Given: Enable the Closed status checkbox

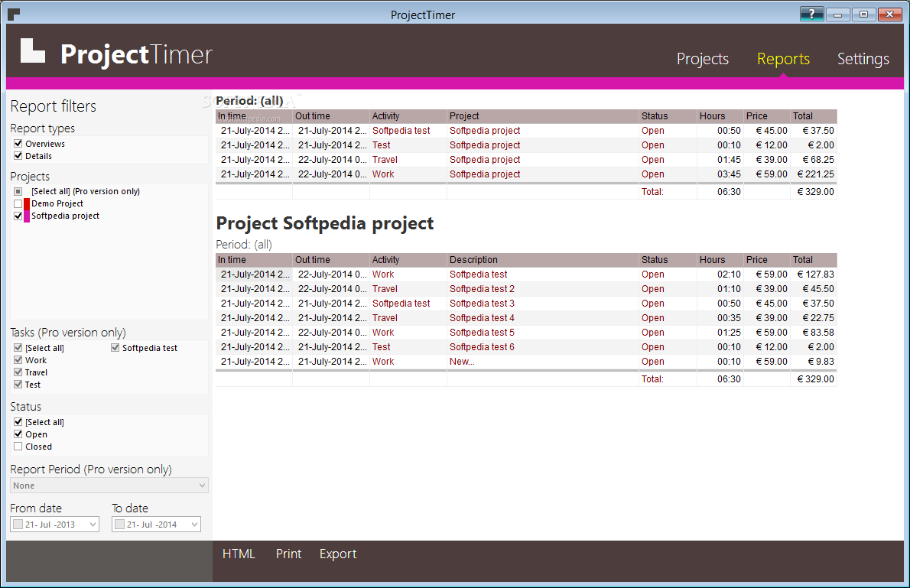Looking at the screenshot, I should [x=18, y=447].
